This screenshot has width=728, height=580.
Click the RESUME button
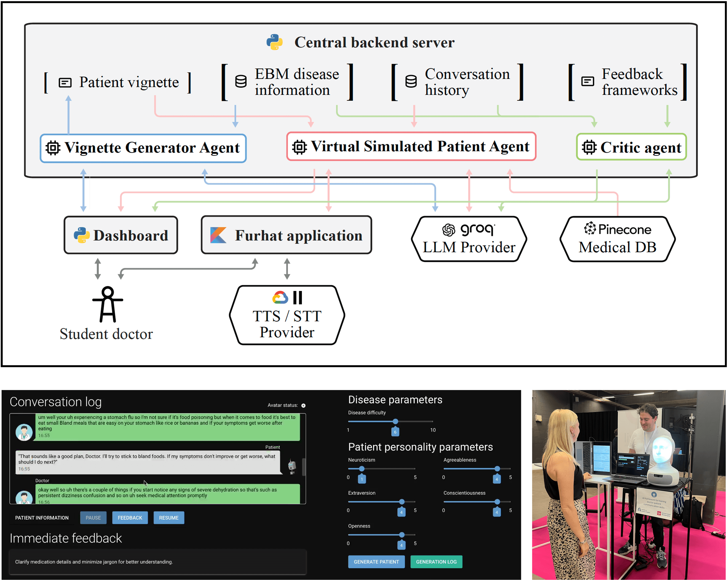169,517
